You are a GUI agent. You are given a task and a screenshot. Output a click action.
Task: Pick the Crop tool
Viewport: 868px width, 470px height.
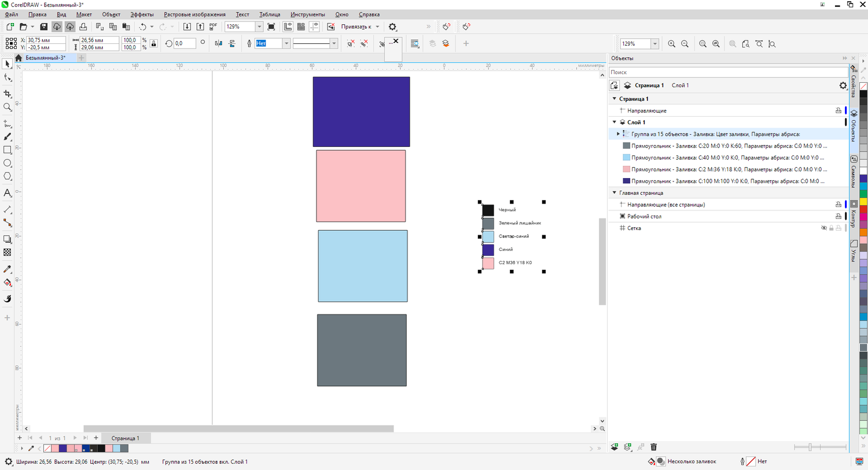[8, 94]
